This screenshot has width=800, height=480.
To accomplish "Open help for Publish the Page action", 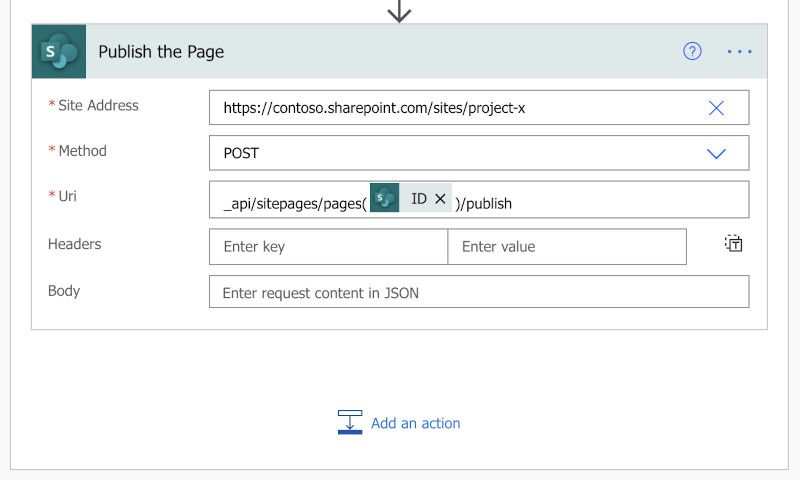I will 692,51.
